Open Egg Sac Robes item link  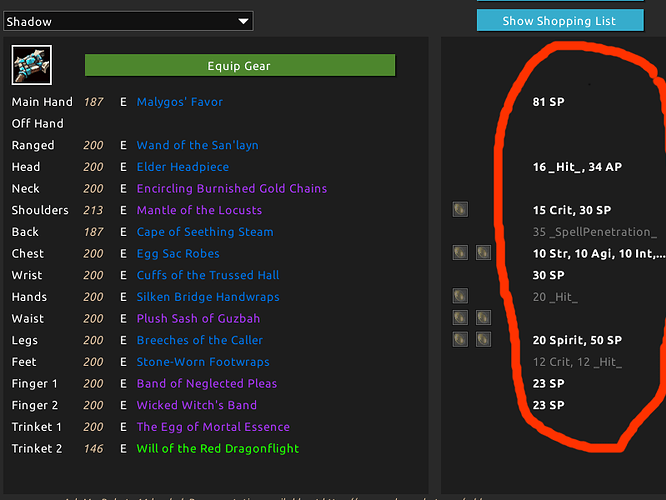pyautogui.click(x=178, y=254)
